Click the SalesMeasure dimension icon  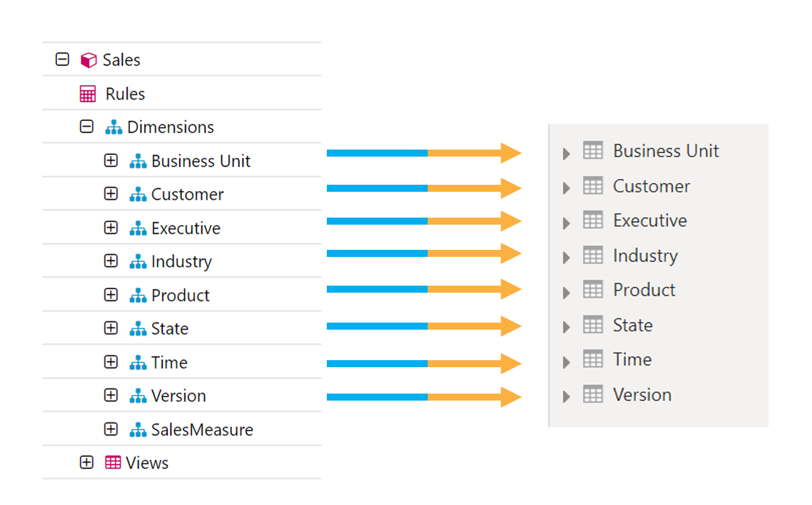point(138,430)
